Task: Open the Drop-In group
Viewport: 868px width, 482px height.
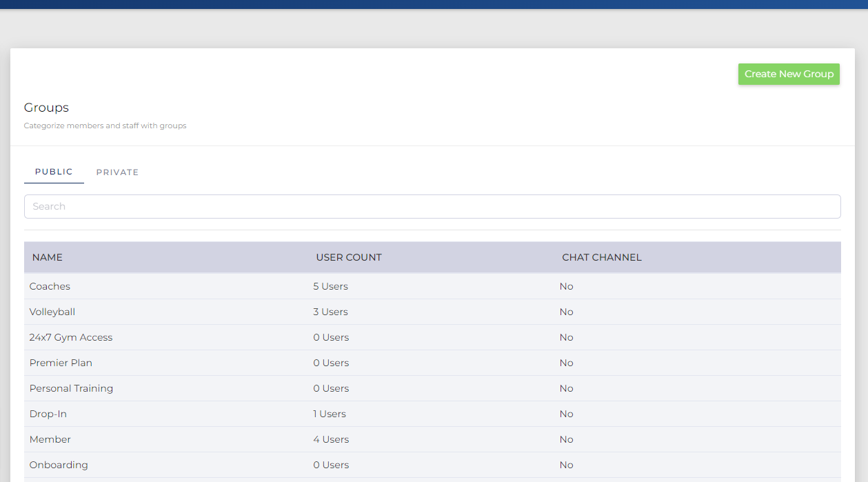Action: point(48,414)
